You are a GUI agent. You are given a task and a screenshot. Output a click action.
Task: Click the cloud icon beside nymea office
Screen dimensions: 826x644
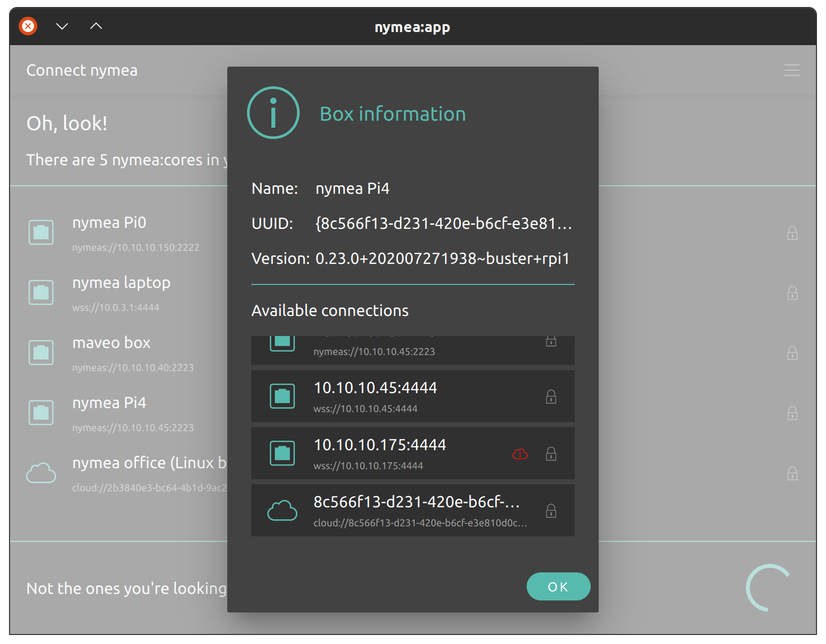click(41, 473)
